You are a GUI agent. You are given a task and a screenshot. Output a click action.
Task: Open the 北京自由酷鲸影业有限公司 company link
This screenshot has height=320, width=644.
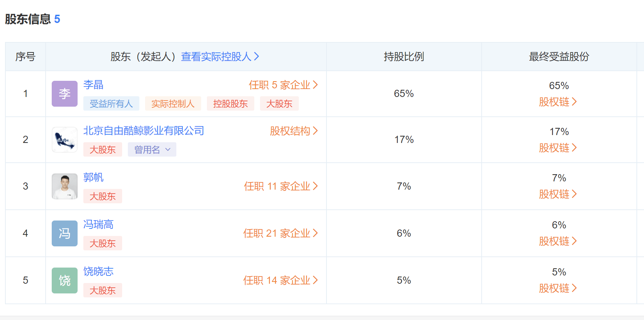click(x=144, y=131)
